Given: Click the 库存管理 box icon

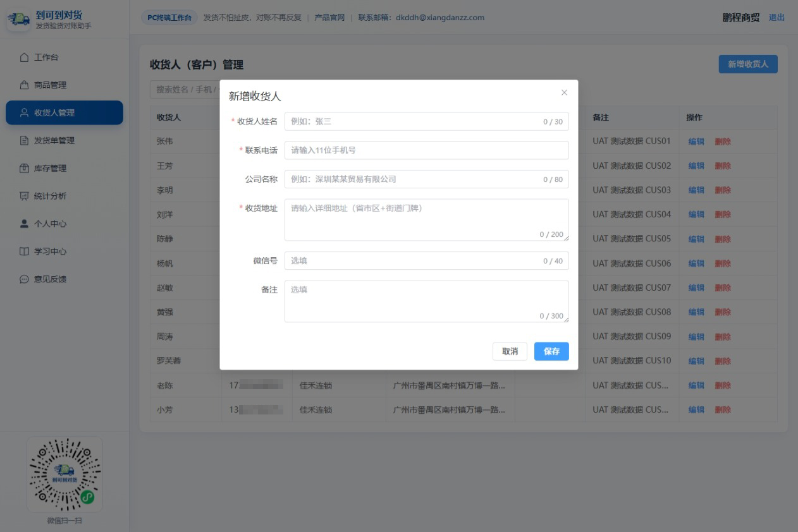Looking at the screenshot, I should click(x=24, y=169).
